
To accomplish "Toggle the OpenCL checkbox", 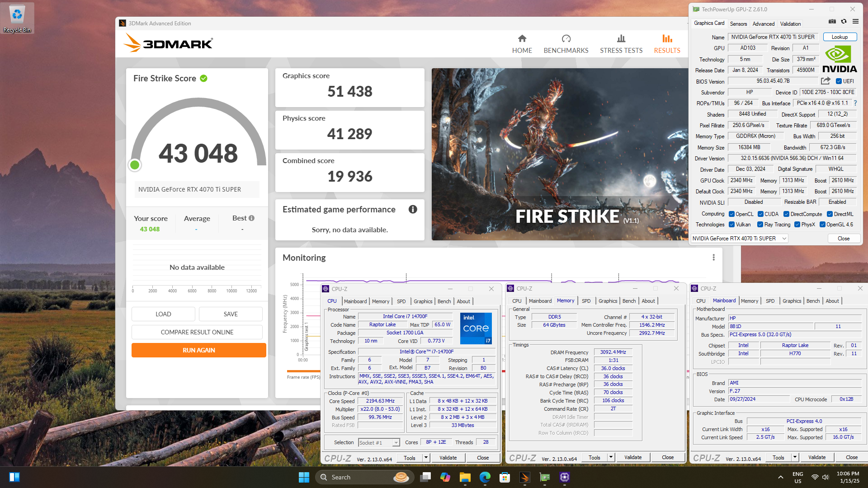I will click(x=731, y=214).
